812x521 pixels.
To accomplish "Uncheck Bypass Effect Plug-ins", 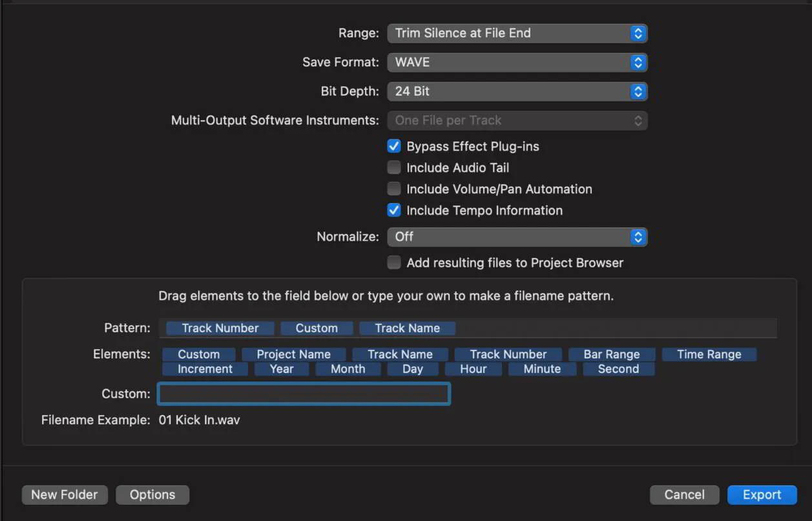I will [x=394, y=146].
